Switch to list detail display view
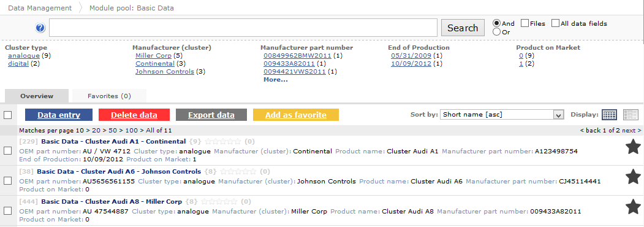The image size is (644, 227). point(631,115)
